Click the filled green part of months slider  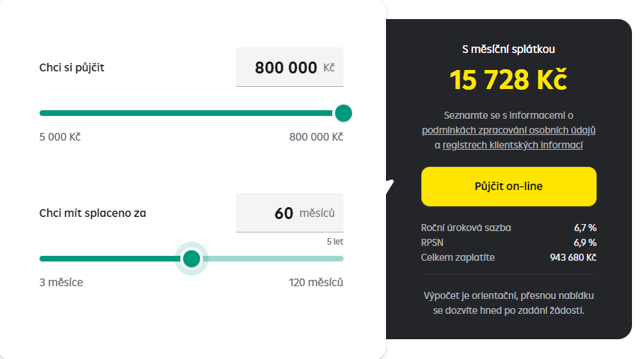pyautogui.click(x=111, y=259)
